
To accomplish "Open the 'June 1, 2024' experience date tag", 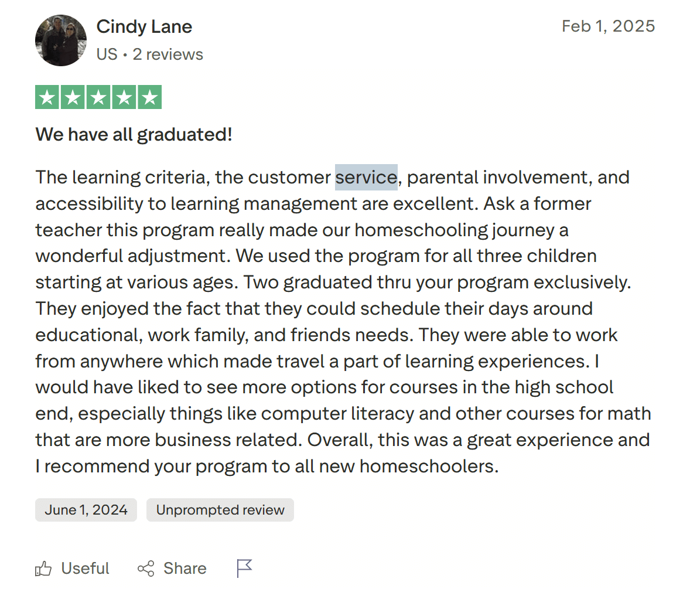I will point(86,509).
